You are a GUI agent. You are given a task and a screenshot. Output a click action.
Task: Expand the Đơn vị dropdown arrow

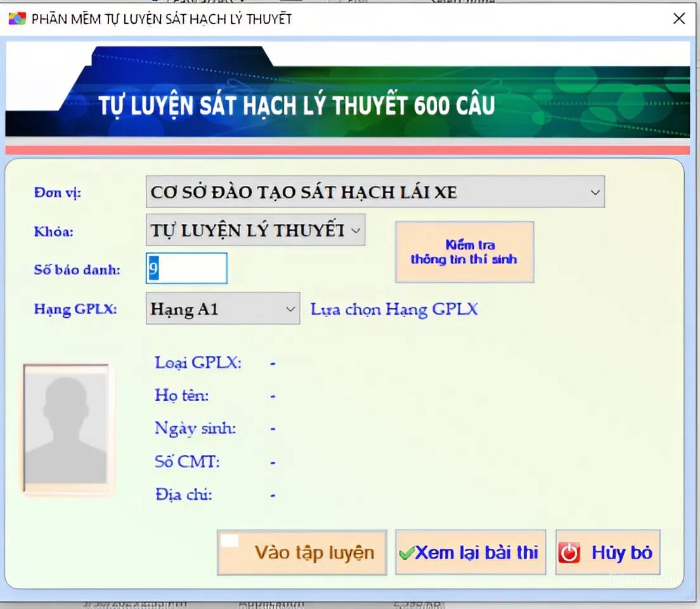coord(594,192)
